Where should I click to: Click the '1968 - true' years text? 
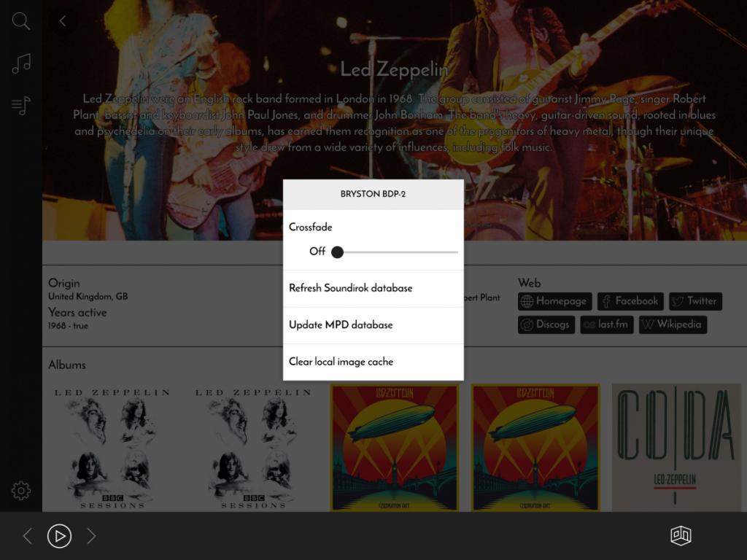(68, 326)
